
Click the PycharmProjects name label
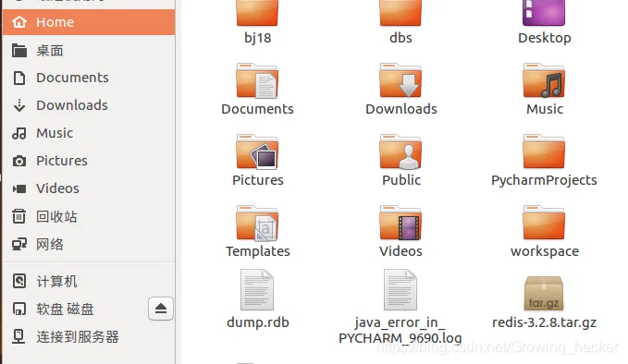pos(544,180)
